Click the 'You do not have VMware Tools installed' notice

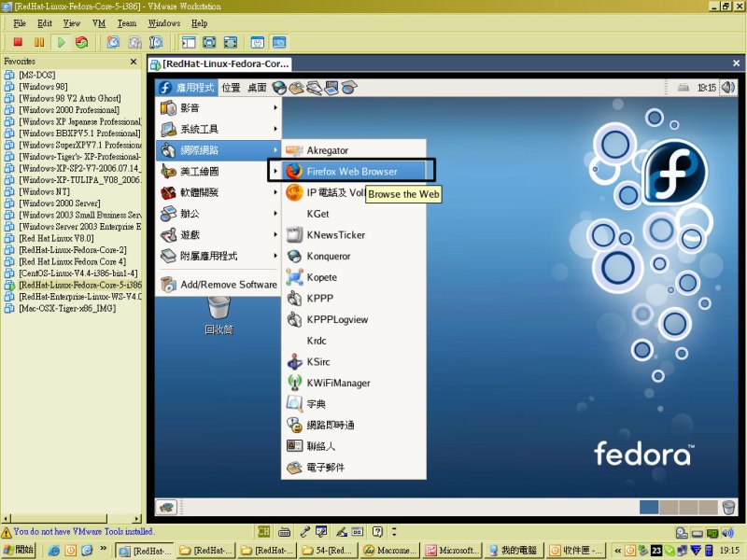pyautogui.click(x=83, y=531)
